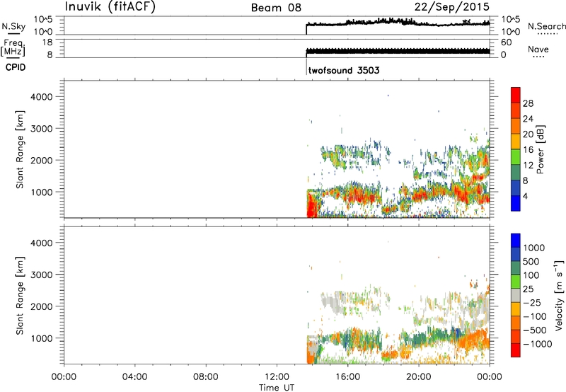Click the date '22/Sep/2015'
The image size is (566, 392).
point(452,7)
